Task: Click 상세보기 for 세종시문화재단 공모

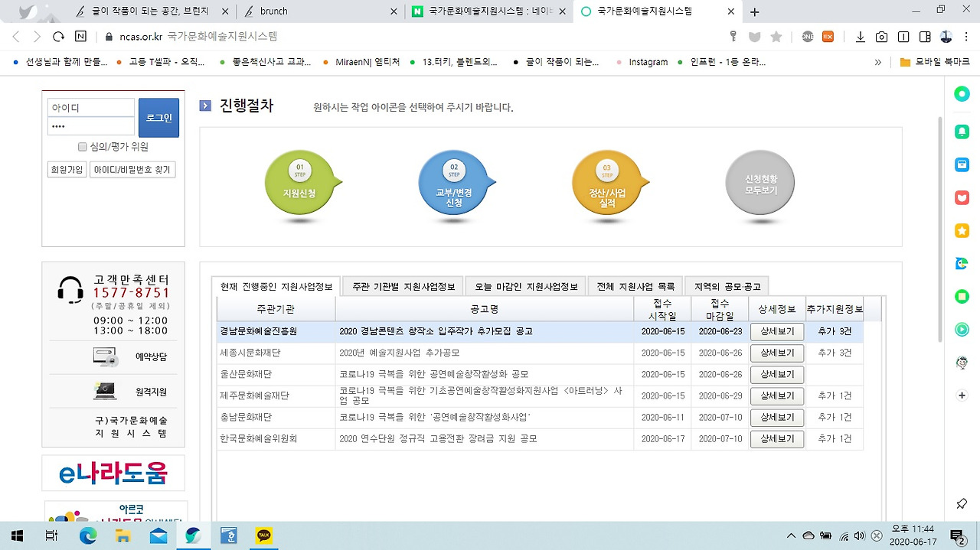Action: pyautogui.click(x=777, y=353)
